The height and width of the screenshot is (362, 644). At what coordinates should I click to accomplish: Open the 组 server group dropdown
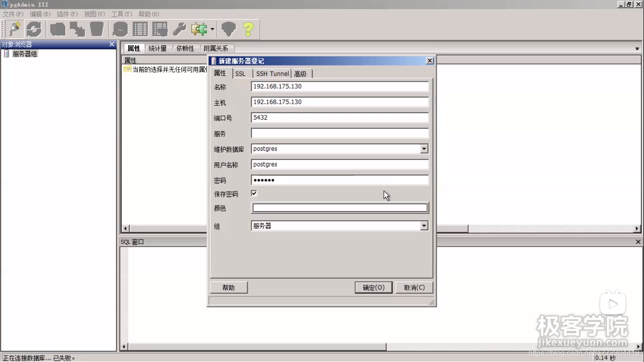424,226
